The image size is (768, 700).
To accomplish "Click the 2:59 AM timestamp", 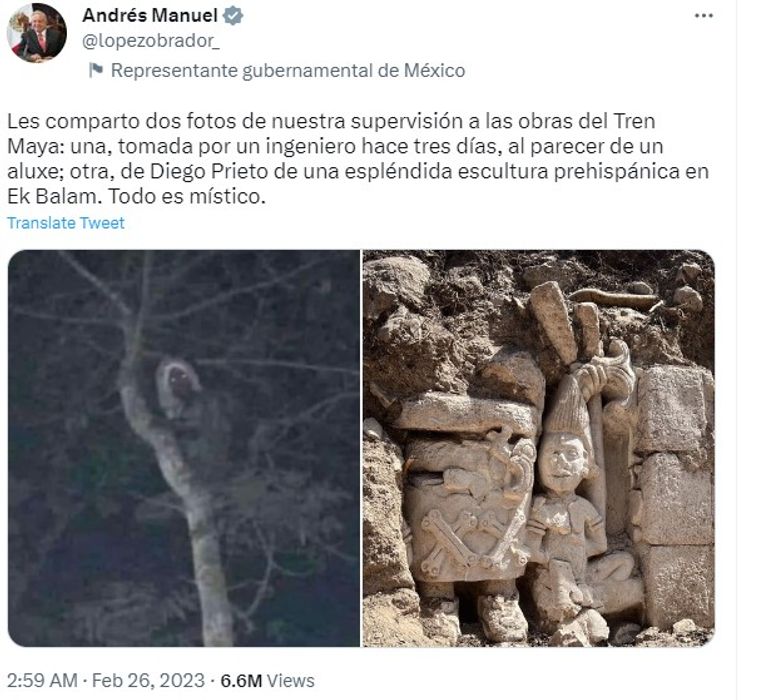I will 42,680.
